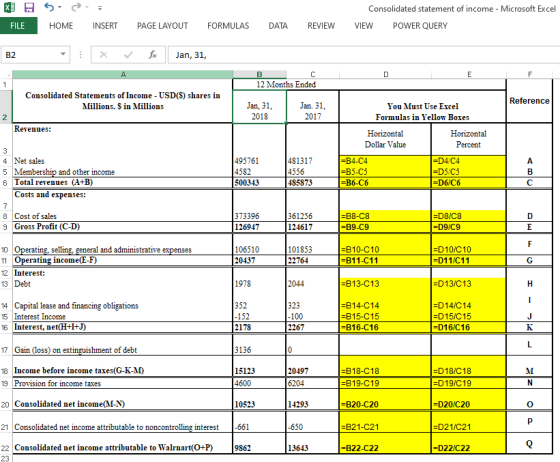Click the Excel application icon
The image size is (560, 462).
click(x=10, y=7)
